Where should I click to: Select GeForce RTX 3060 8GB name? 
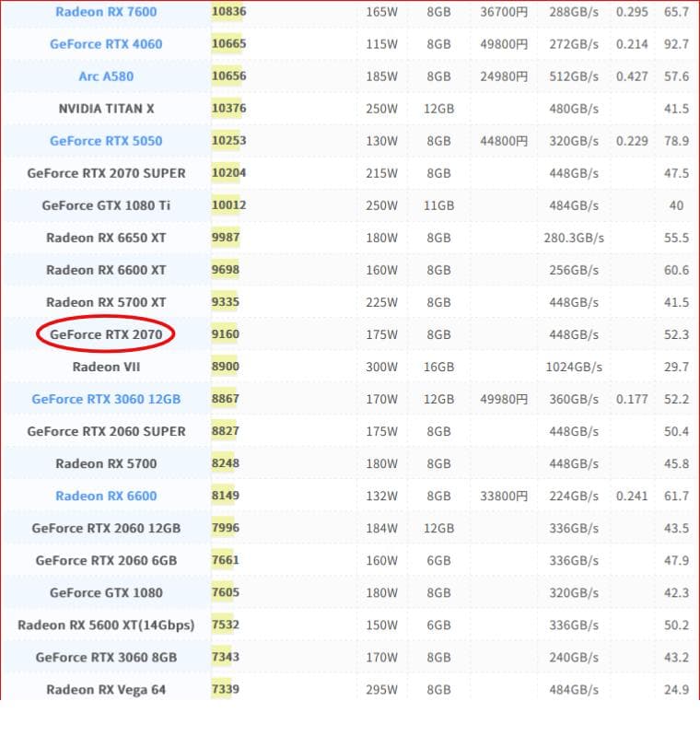click(x=106, y=658)
